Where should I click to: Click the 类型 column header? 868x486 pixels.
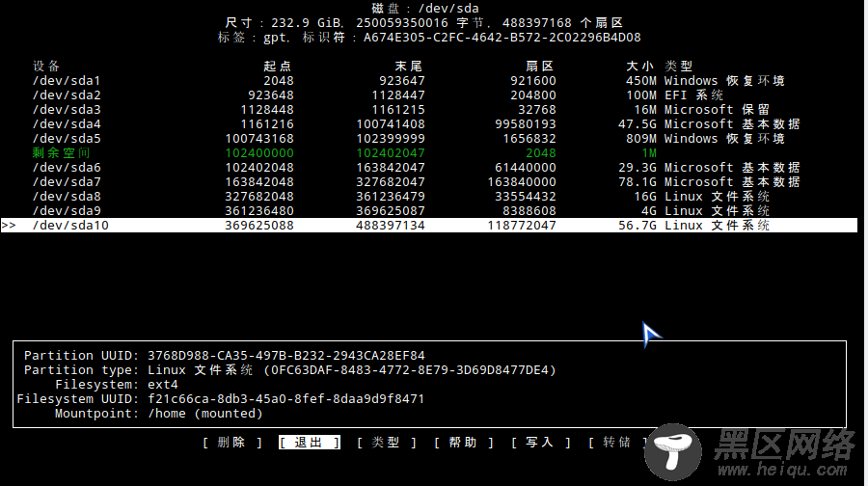(x=679, y=67)
